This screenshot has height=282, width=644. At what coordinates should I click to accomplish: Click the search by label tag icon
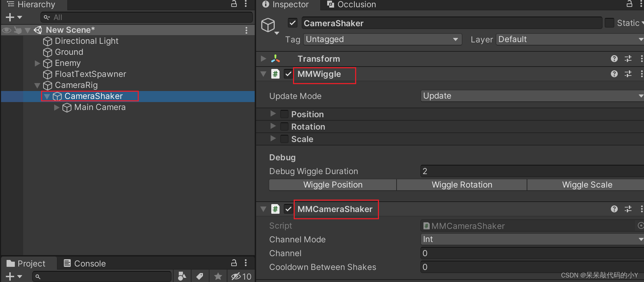click(200, 276)
